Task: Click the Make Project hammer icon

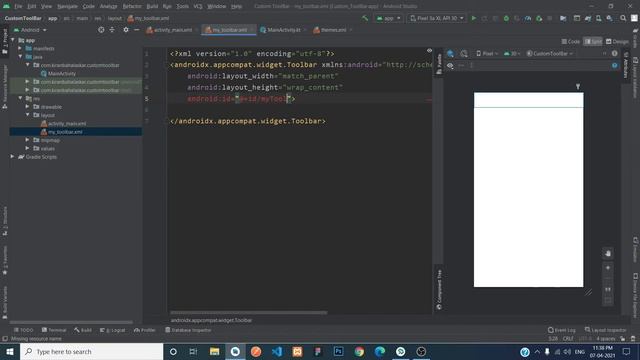Action: pos(365,18)
